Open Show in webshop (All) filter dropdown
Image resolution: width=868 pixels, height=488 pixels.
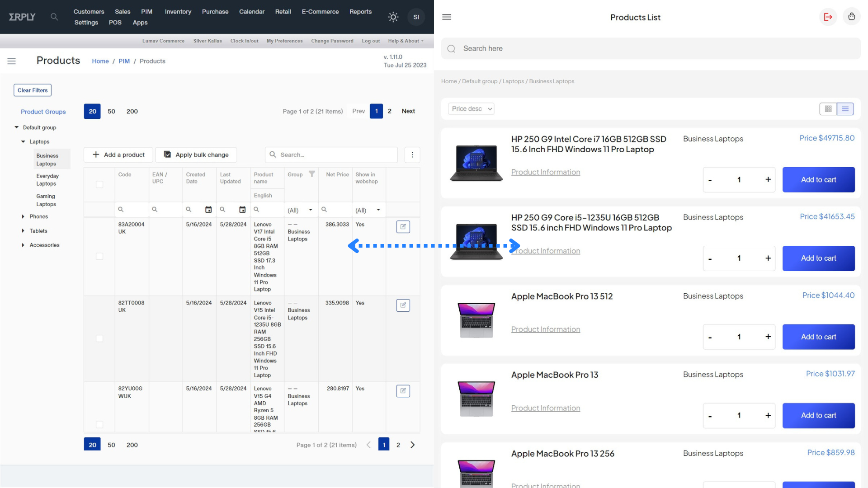pyautogui.click(x=368, y=210)
